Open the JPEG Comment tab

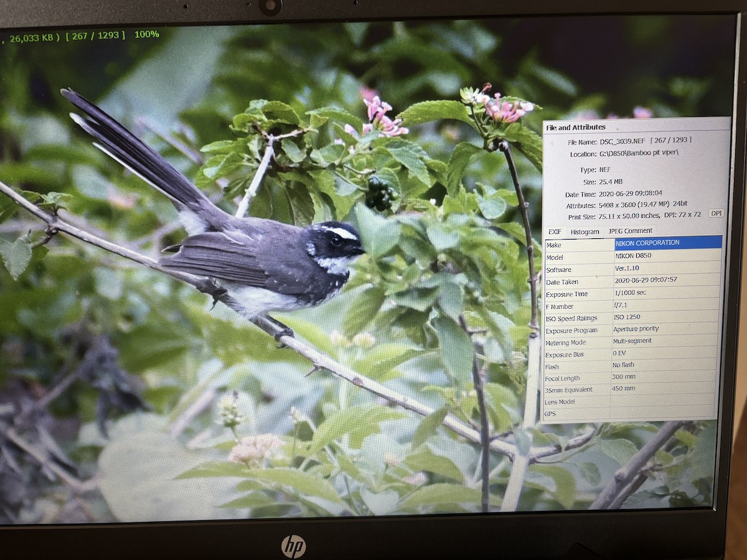pos(629,231)
